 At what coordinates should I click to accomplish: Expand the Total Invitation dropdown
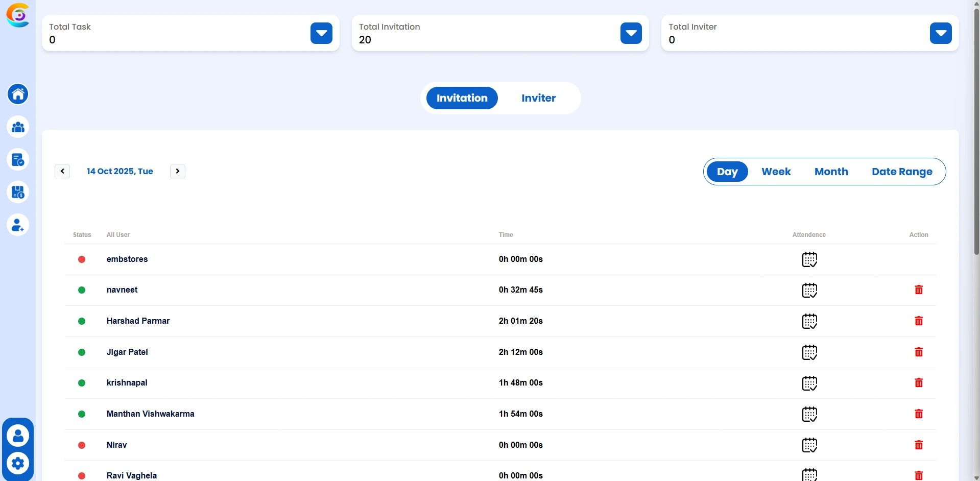pos(631,33)
